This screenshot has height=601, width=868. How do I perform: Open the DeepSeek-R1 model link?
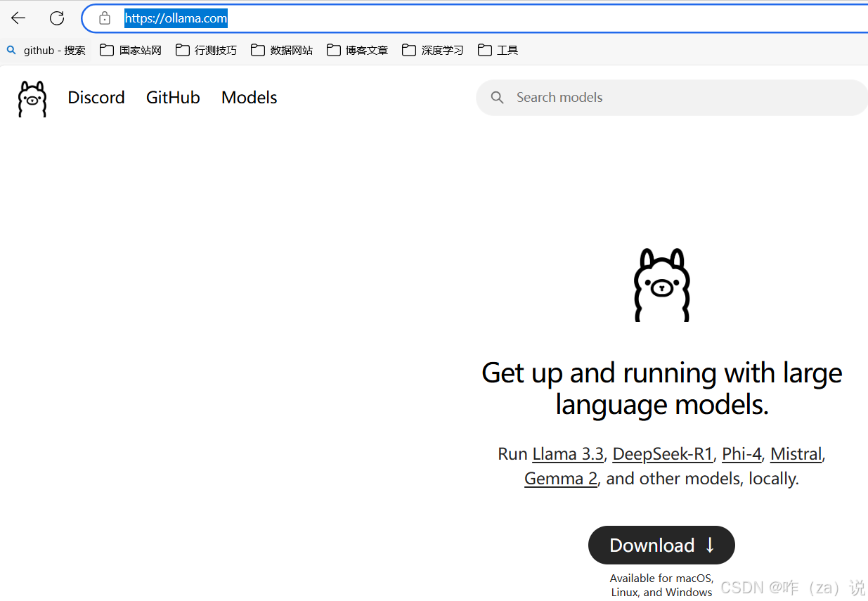663,454
